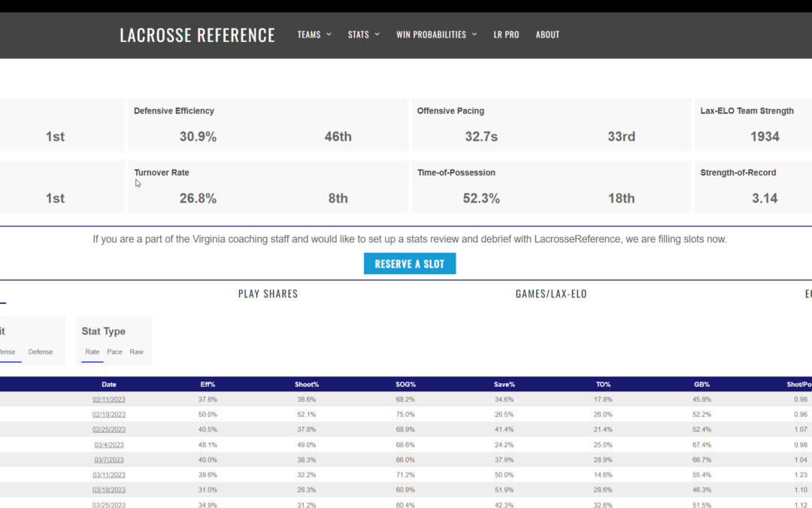Sort table by Shoot% column header

pyautogui.click(x=307, y=385)
